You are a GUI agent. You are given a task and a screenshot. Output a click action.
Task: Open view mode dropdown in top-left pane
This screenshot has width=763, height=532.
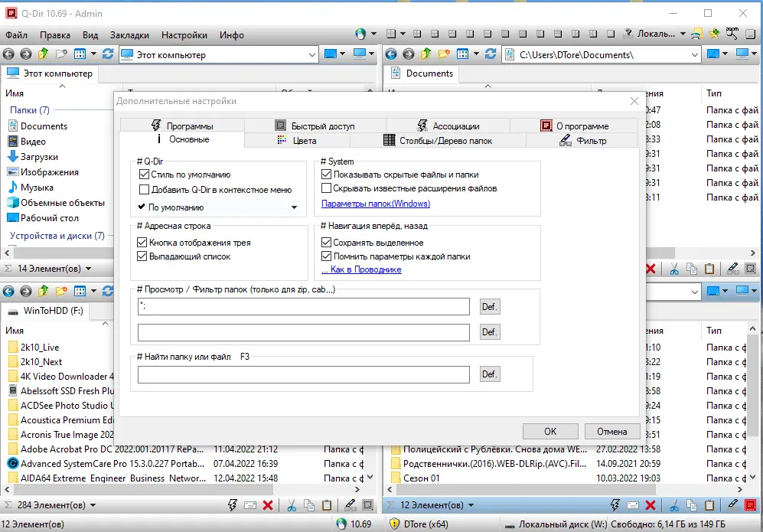click(x=93, y=54)
